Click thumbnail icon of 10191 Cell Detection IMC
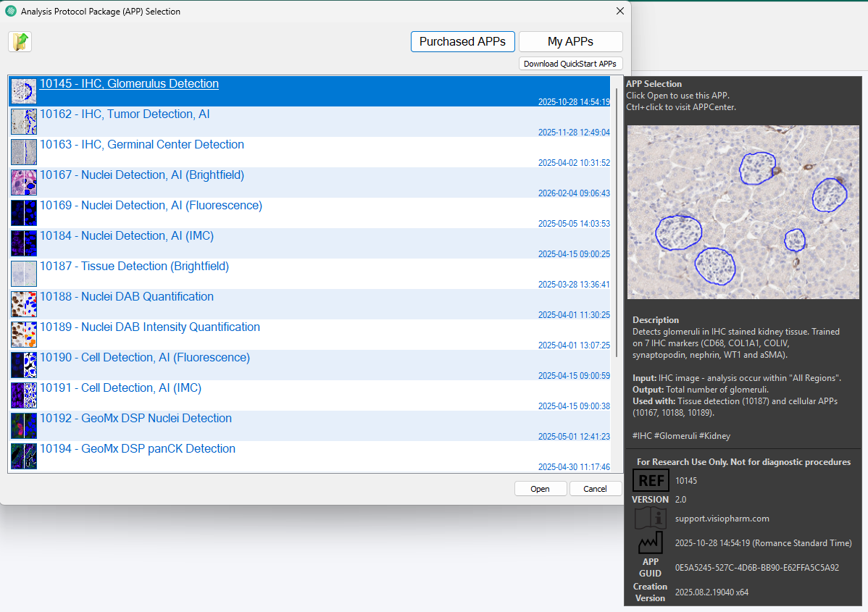This screenshot has height=612, width=868. (x=24, y=395)
